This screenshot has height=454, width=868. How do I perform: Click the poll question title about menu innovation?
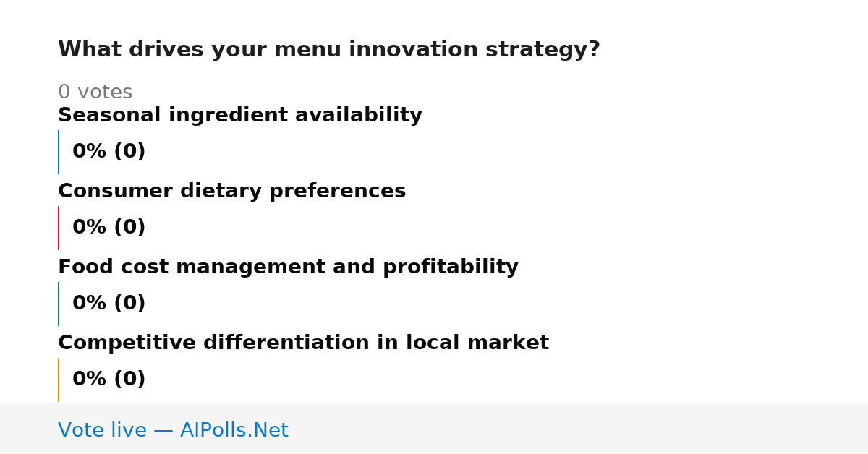click(329, 50)
